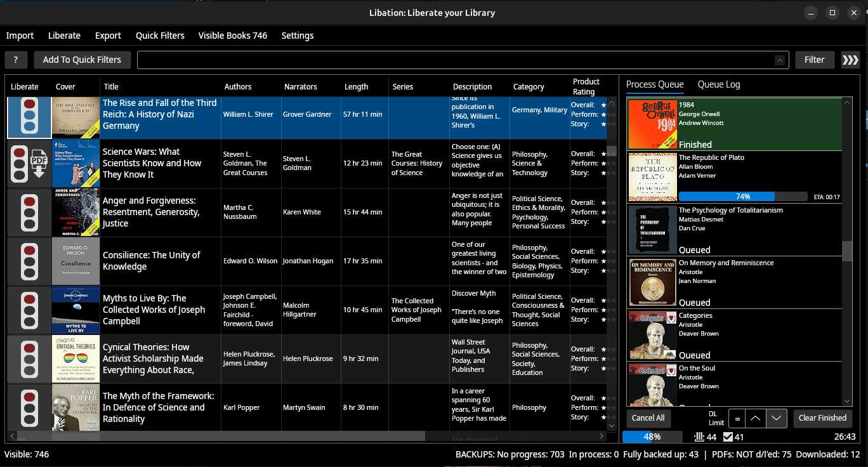Open the Quick Filters menu

coord(160,36)
